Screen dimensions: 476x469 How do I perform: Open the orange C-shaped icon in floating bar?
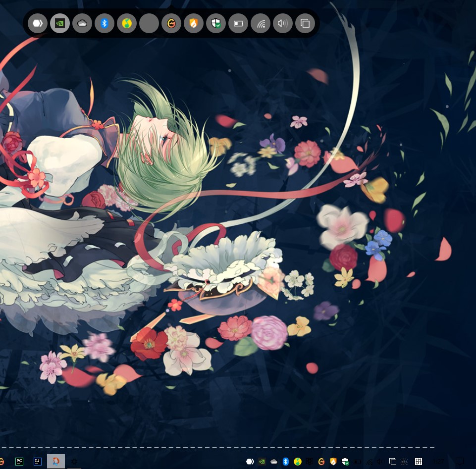click(171, 23)
